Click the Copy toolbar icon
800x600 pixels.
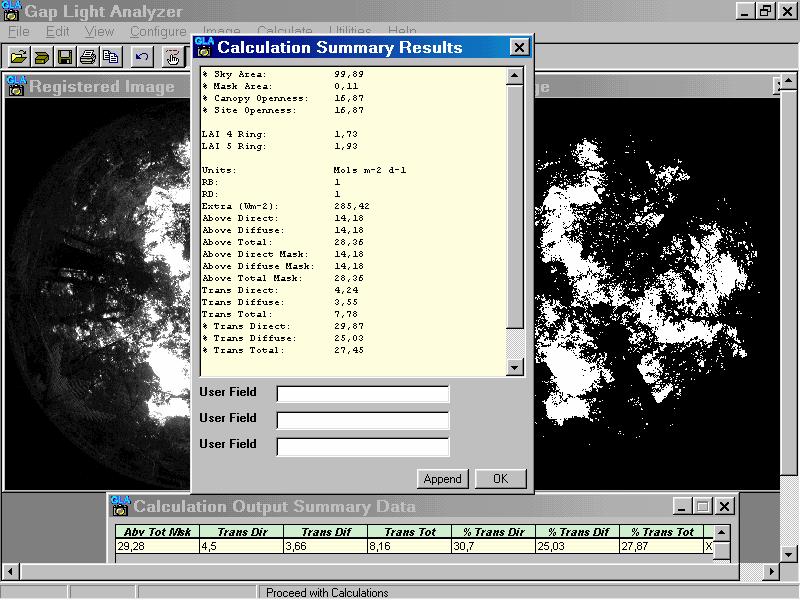pos(111,57)
